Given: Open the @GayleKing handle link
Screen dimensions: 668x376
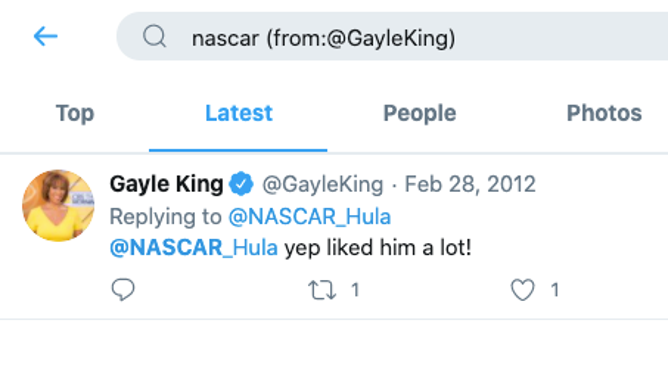Looking at the screenshot, I should 322,184.
